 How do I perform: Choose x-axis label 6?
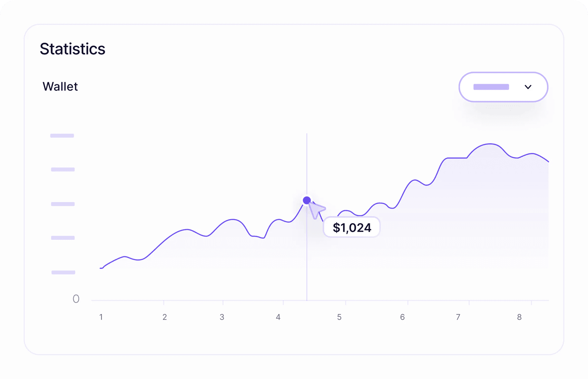tap(402, 317)
